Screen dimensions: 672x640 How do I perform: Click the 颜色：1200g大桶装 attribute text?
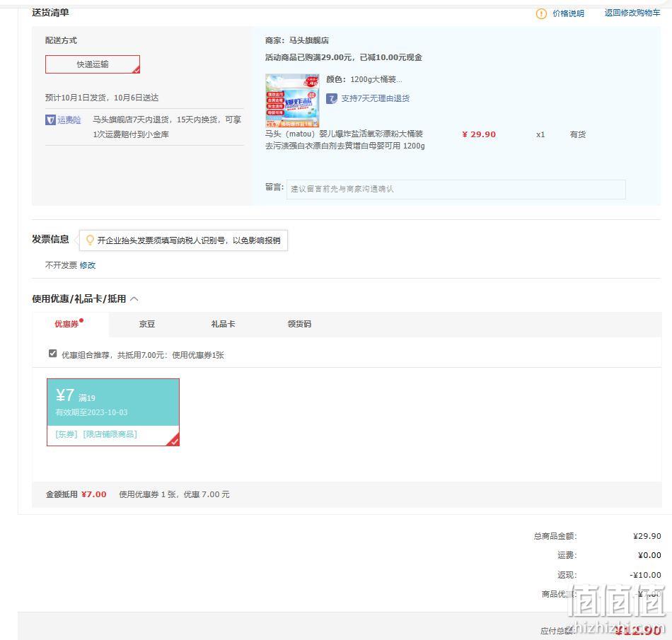pyautogui.click(x=364, y=80)
